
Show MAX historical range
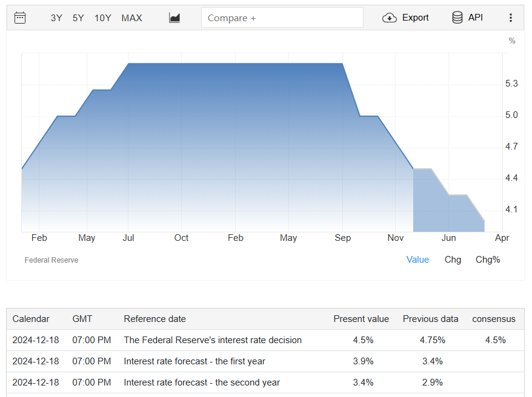[131, 18]
